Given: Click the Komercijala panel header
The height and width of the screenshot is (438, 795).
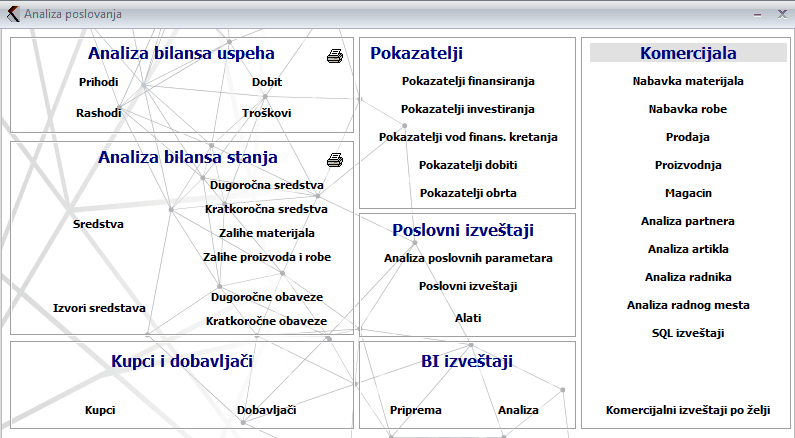Looking at the screenshot, I should [x=688, y=53].
